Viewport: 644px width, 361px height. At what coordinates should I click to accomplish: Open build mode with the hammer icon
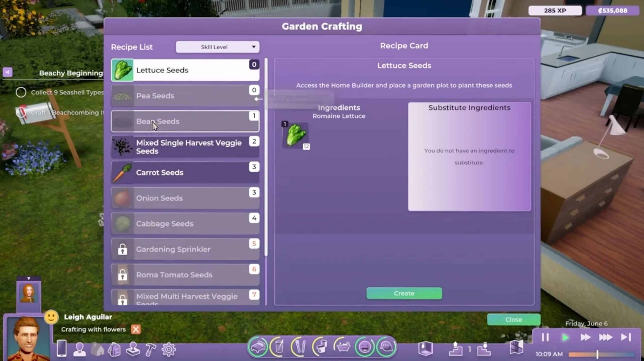pos(151,349)
